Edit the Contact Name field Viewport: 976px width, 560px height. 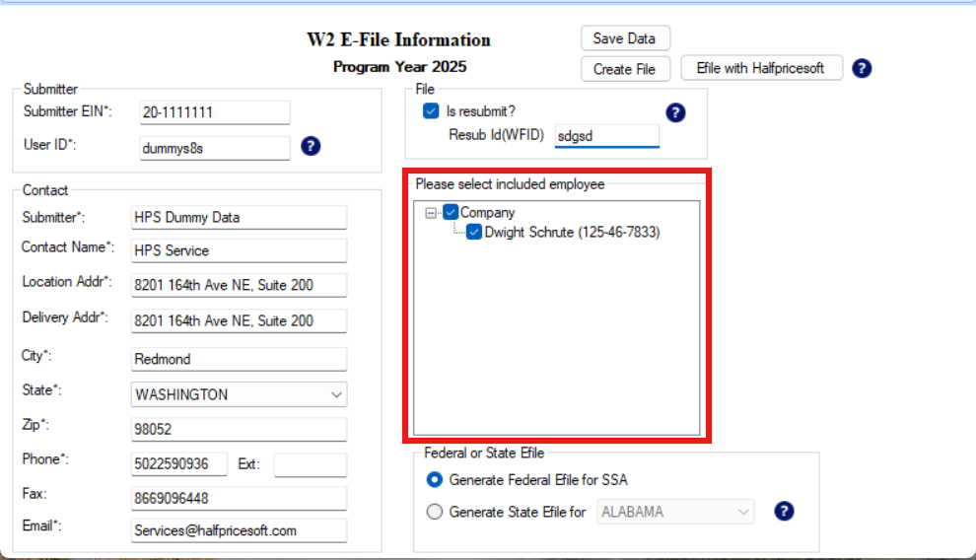[x=239, y=250]
